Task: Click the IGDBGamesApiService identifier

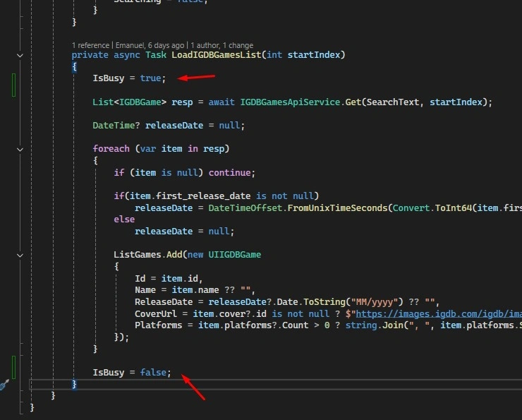Action: [290, 102]
